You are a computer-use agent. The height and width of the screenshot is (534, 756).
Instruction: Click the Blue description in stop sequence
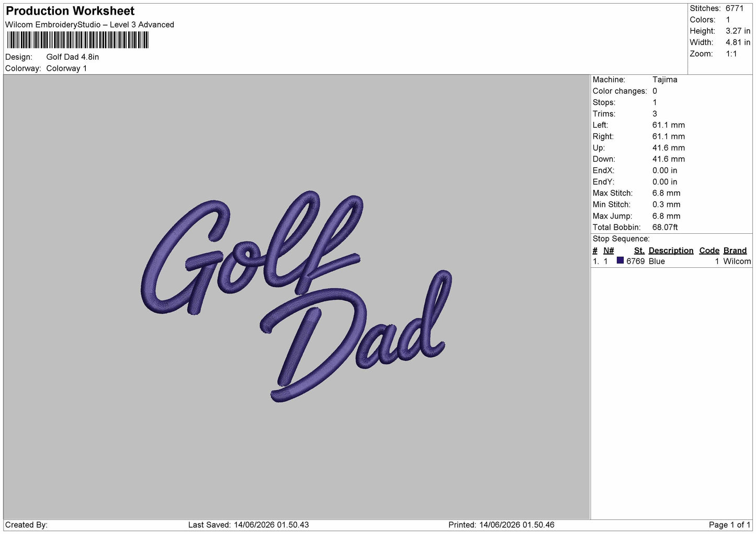[x=657, y=262]
